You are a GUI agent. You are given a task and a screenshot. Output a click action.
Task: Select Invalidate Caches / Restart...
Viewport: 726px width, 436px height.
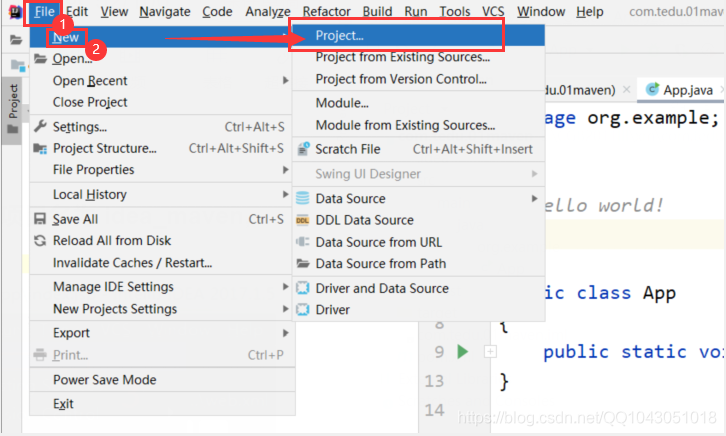click(x=160, y=262)
